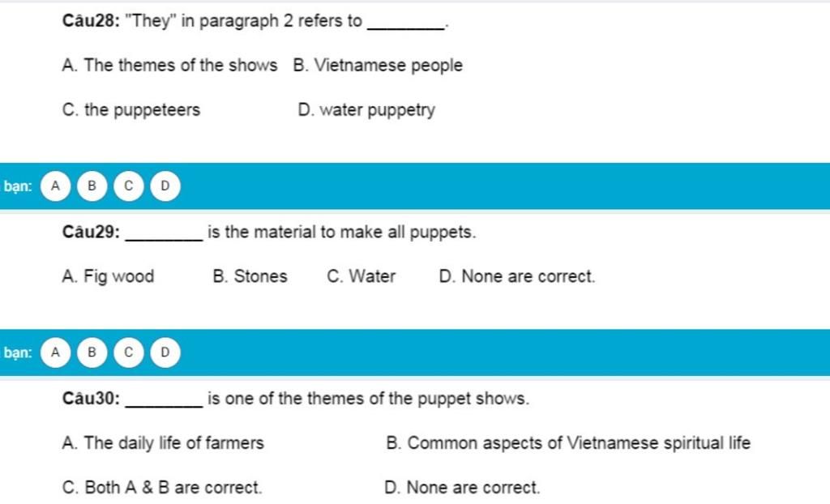The image size is (830, 504).
Task: Mark answer circle D for Câu29
Action: [x=165, y=352]
